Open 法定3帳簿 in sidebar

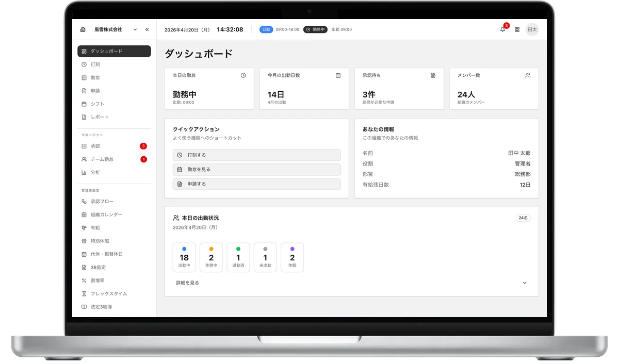(x=114, y=307)
